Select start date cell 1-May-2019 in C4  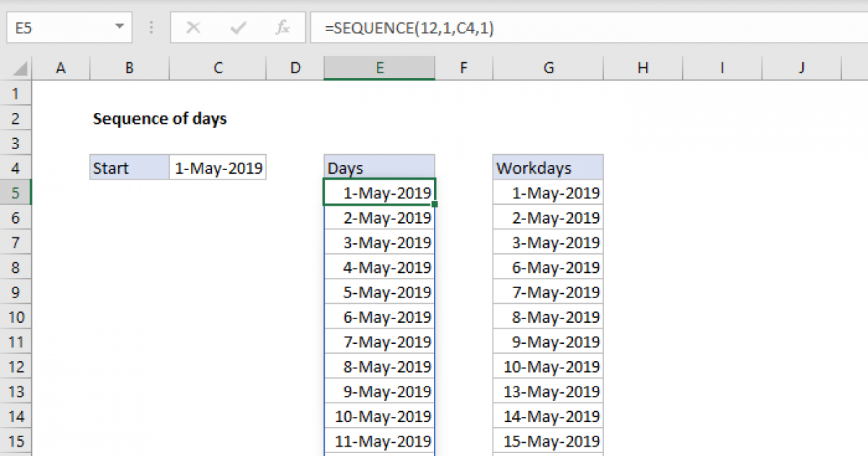point(218,169)
